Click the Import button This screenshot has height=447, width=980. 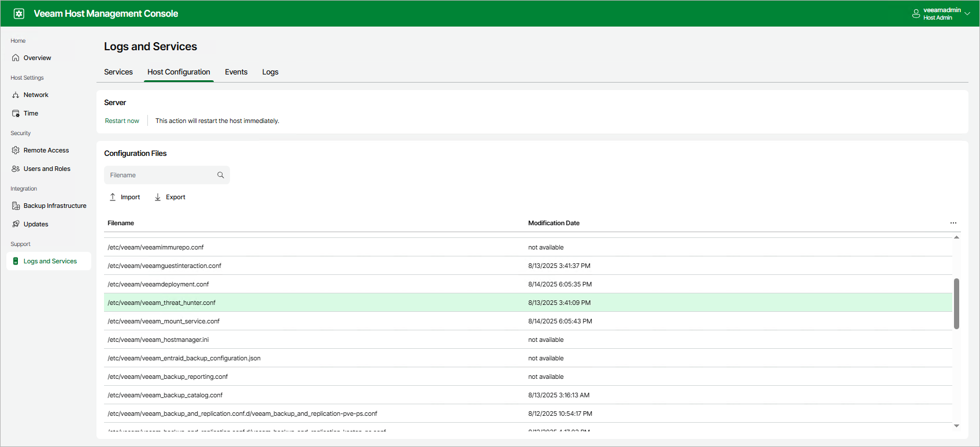125,197
